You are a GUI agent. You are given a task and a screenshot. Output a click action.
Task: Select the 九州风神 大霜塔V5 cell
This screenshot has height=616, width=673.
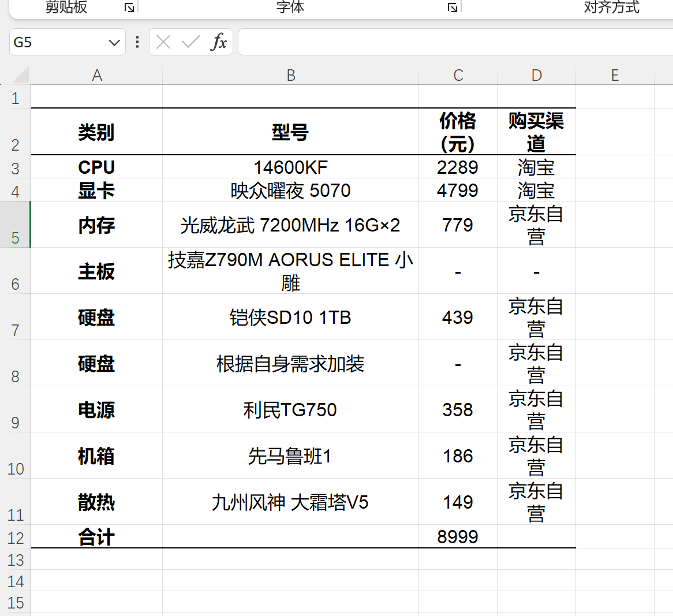pyautogui.click(x=290, y=501)
